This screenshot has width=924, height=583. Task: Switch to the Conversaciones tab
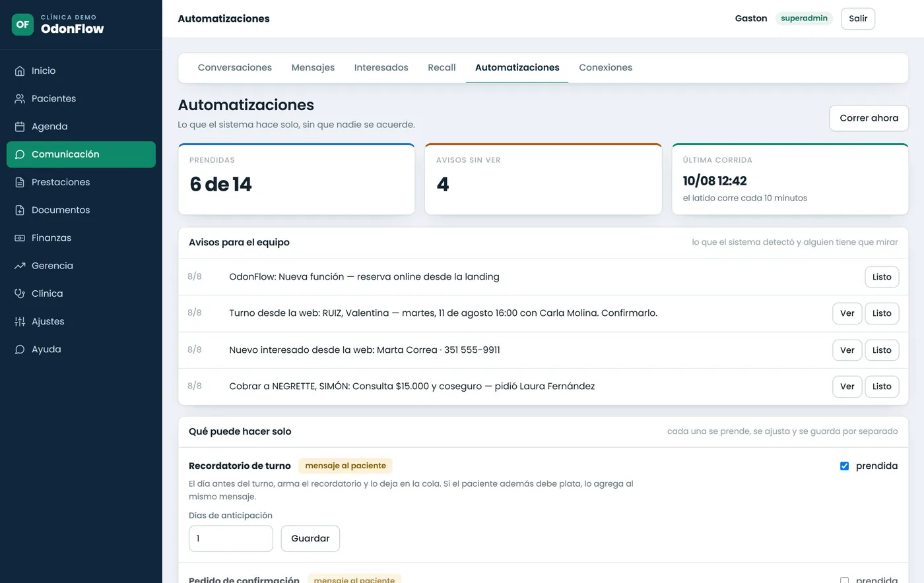235,67
